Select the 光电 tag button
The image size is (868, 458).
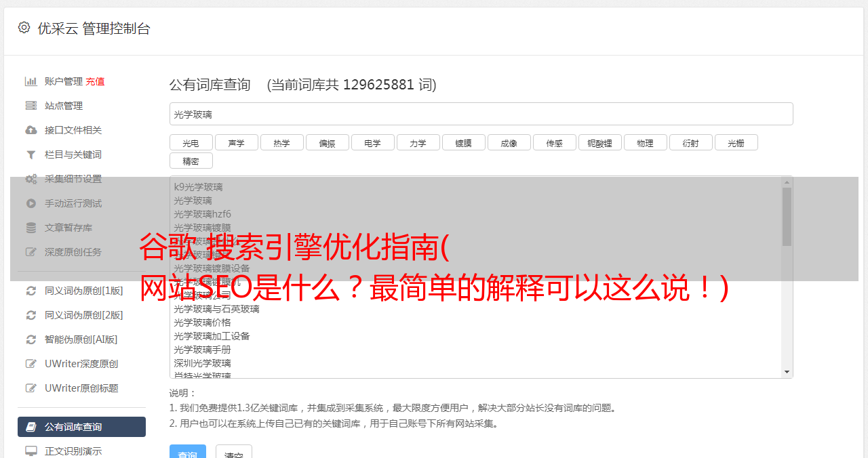click(x=191, y=142)
